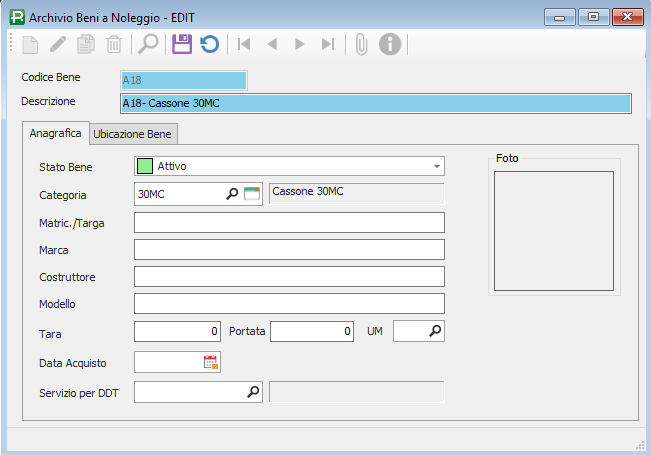Expand the Stato Bene dropdown
This screenshot has width=651, height=455.
click(437, 166)
